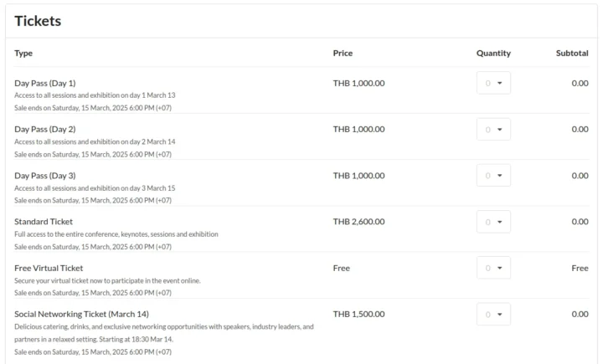Viewport: 603px width, 364px height.
Task: Click the Price column header
Action: [343, 54]
